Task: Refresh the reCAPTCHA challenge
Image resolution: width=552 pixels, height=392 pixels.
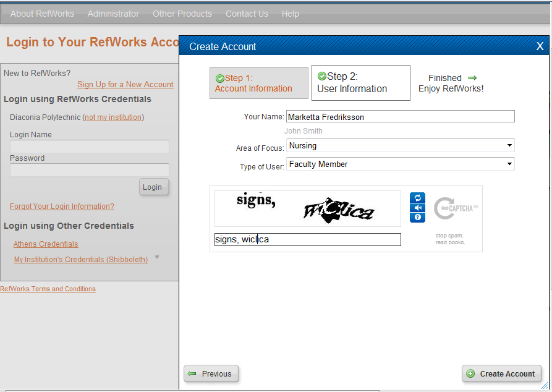Action: coord(417,198)
